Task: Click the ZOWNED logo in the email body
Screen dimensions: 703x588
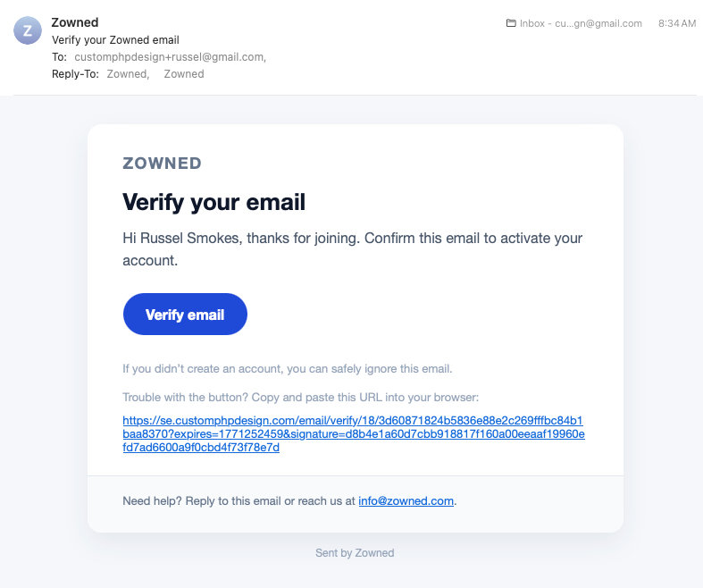Action: (x=162, y=164)
